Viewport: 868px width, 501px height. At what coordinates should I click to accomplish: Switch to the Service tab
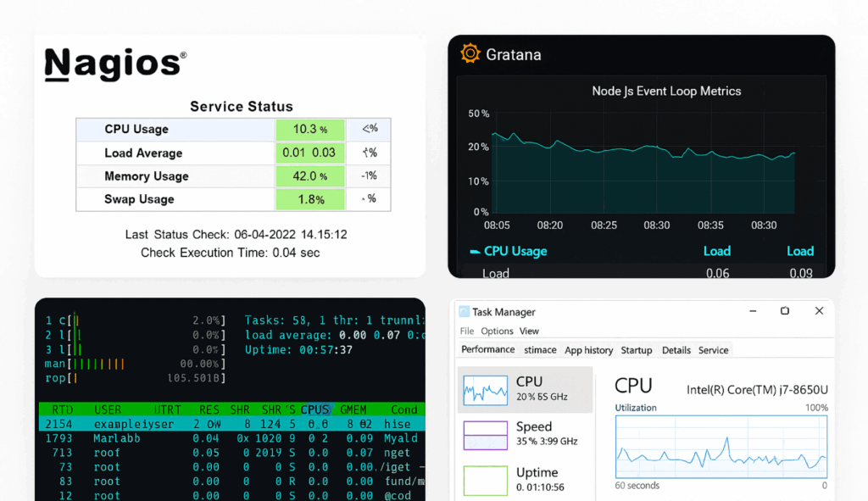click(x=713, y=350)
